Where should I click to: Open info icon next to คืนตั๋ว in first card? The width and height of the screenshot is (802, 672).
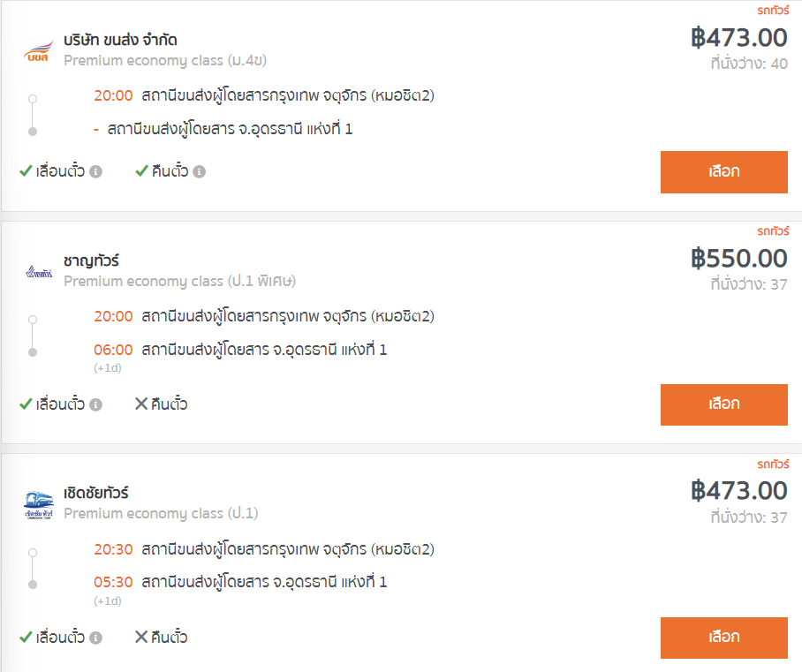pos(199,171)
